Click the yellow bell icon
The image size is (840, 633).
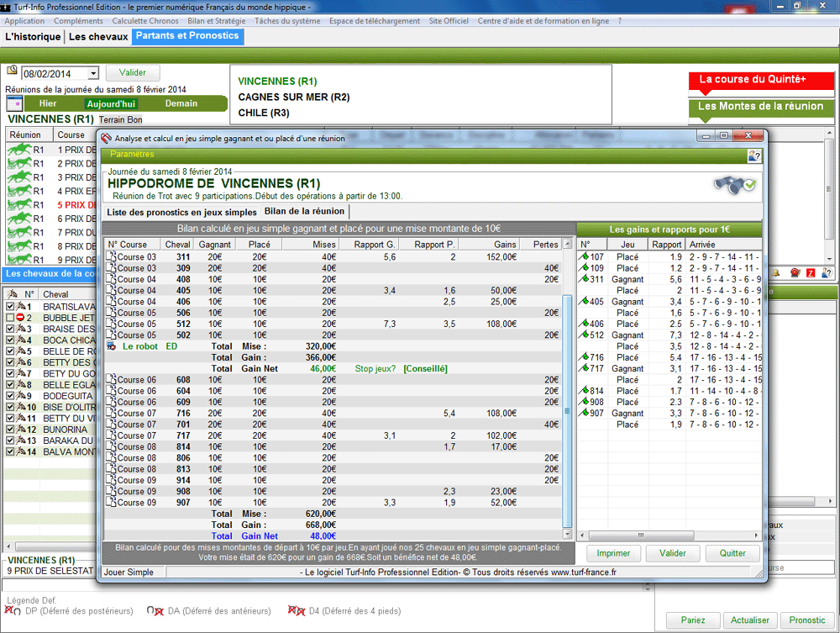[776, 273]
